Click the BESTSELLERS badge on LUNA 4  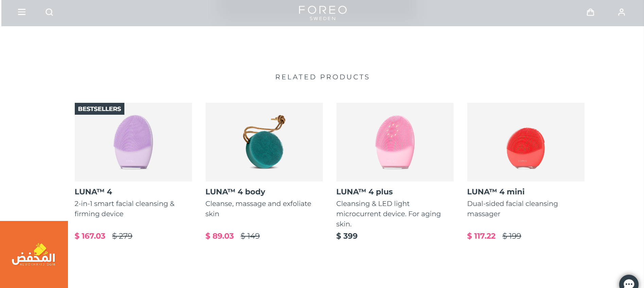pyautogui.click(x=100, y=109)
